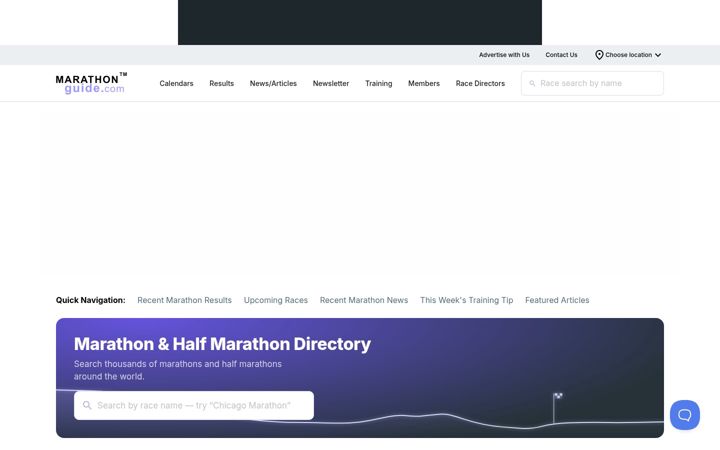Jump to Recent Marathon News
720x450 pixels.
[x=364, y=300]
